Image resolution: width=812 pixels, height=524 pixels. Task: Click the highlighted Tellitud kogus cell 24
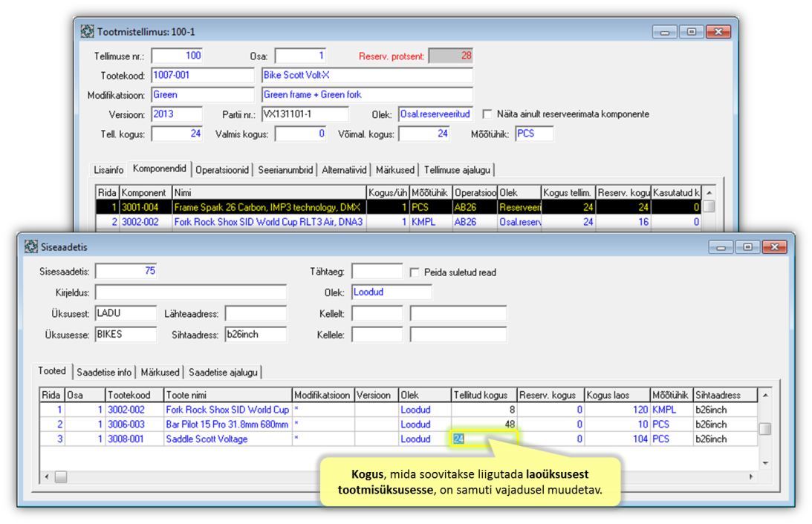click(x=484, y=439)
